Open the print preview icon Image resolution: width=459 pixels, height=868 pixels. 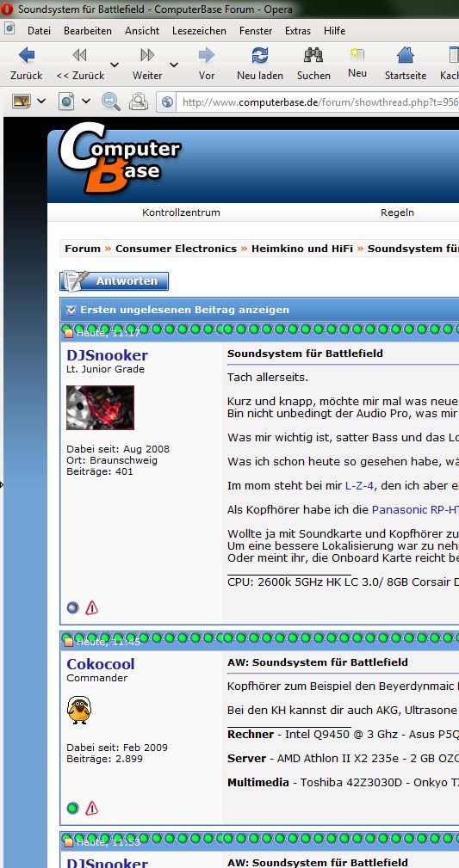coord(138,102)
